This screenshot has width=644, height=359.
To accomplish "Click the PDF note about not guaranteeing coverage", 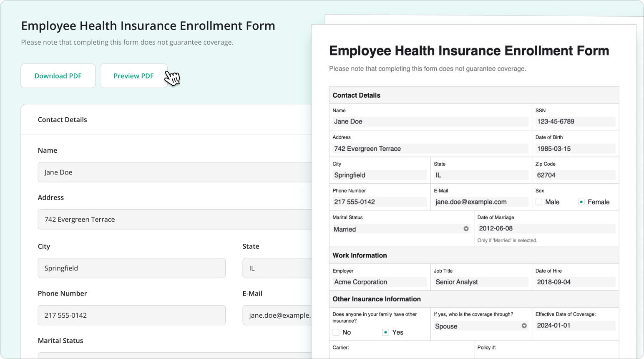I will click(x=428, y=68).
